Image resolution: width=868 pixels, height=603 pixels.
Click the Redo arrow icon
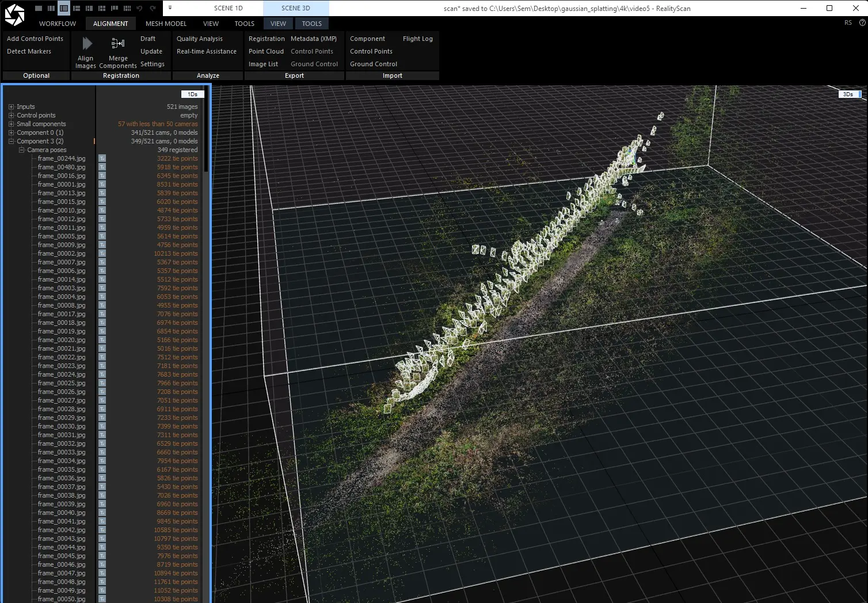pos(153,8)
